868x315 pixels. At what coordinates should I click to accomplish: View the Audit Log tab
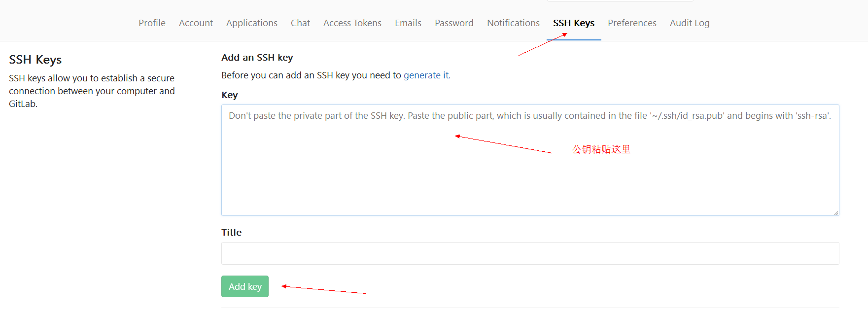point(689,23)
